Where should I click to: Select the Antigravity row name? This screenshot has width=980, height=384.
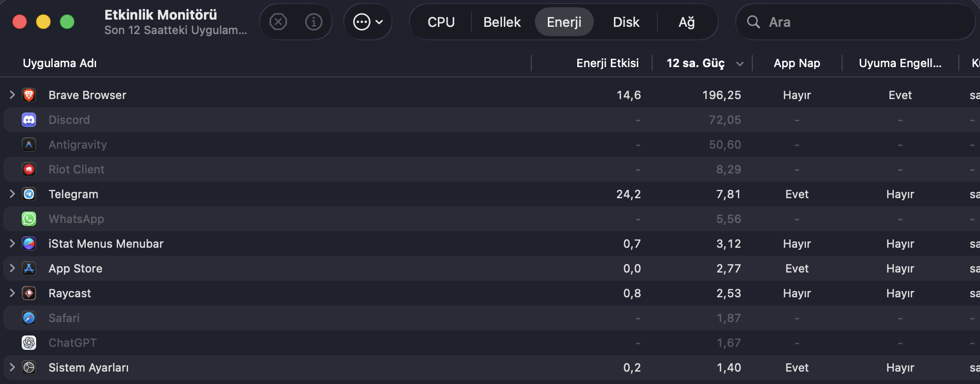click(77, 145)
